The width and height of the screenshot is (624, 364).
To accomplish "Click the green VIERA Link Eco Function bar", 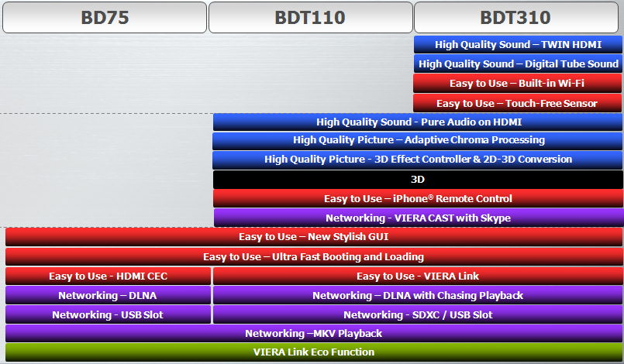I will click(x=314, y=352).
